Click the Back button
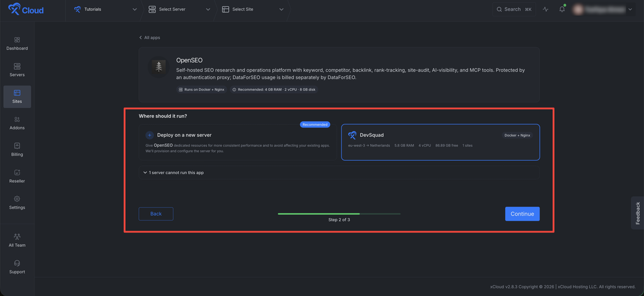This screenshot has width=644, height=296. (x=156, y=214)
